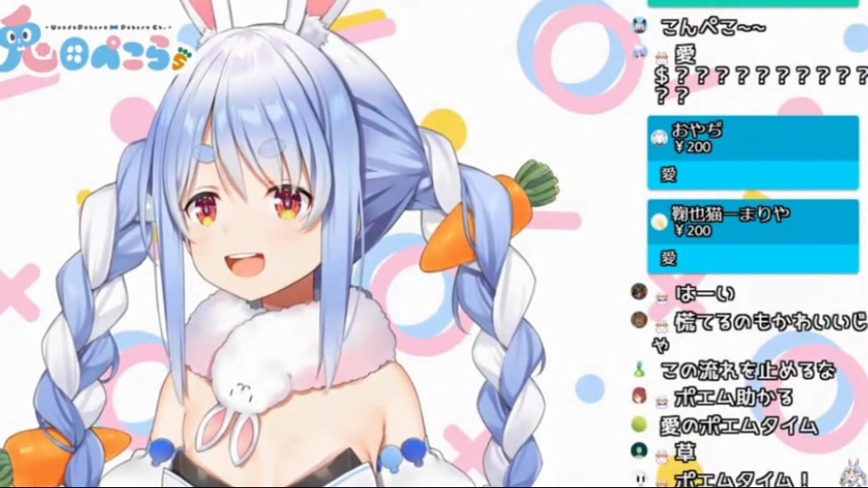Image resolution: width=868 pixels, height=488 pixels.
Task: Click avatar on the おやぢ super chat
Action: 659,137
